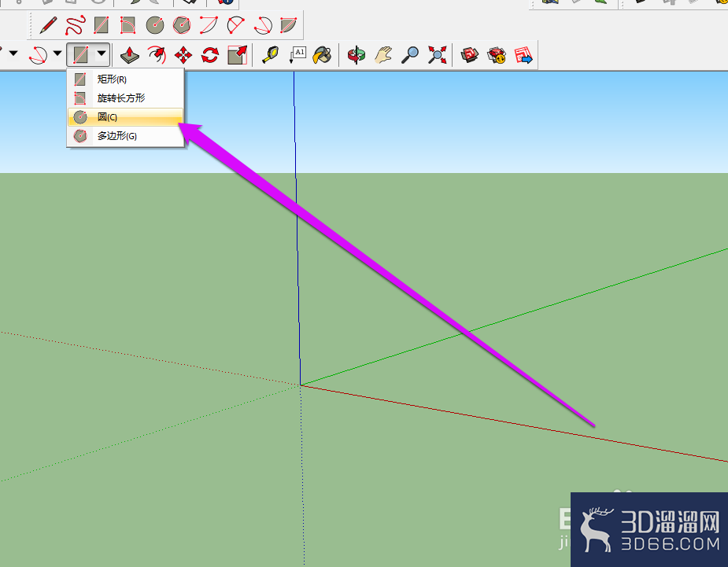
Task: Select the Move tool with red arrows
Action: (x=183, y=55)
